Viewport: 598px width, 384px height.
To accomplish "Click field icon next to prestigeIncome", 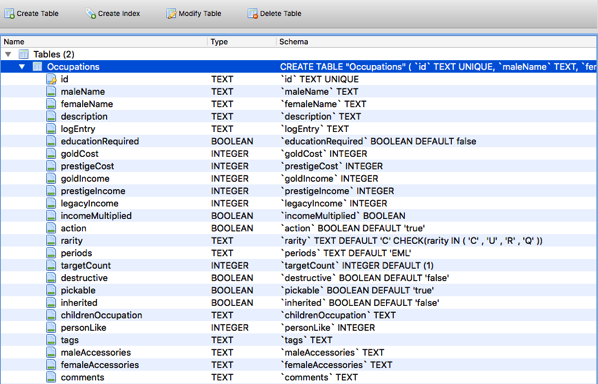I will [x=51, y=191].
